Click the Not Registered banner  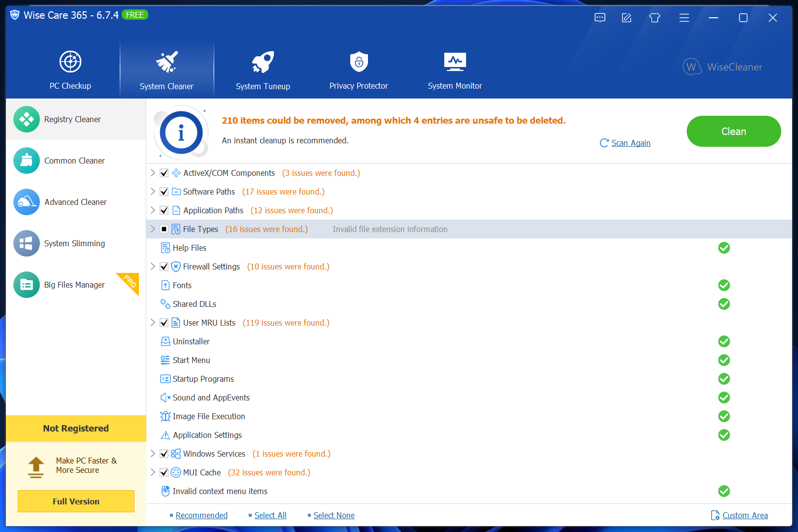(76, 429)
